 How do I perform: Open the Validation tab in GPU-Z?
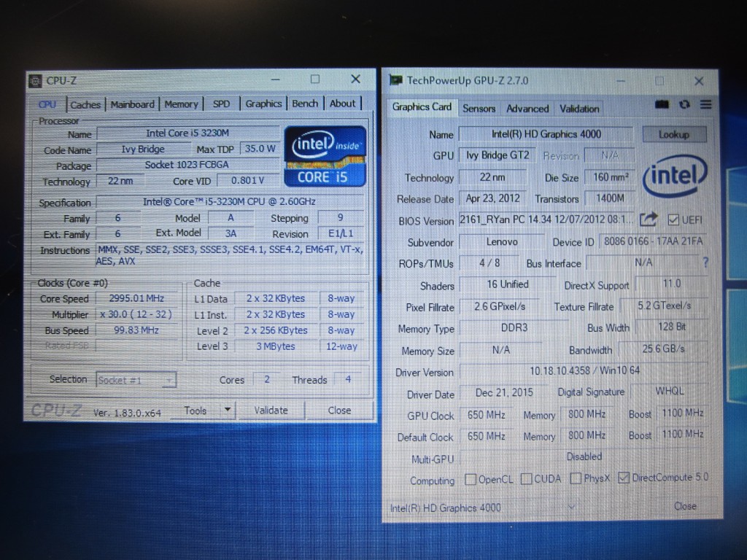[x=579, y=109]
